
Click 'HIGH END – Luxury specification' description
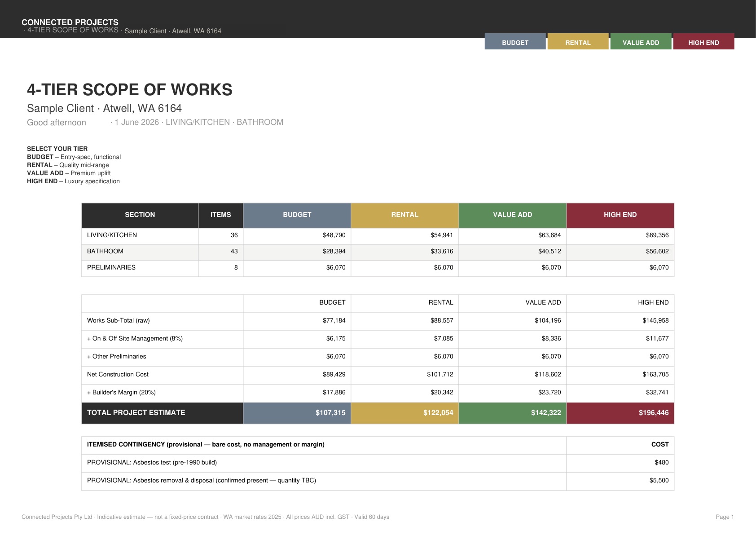click(x=73, y=181)
